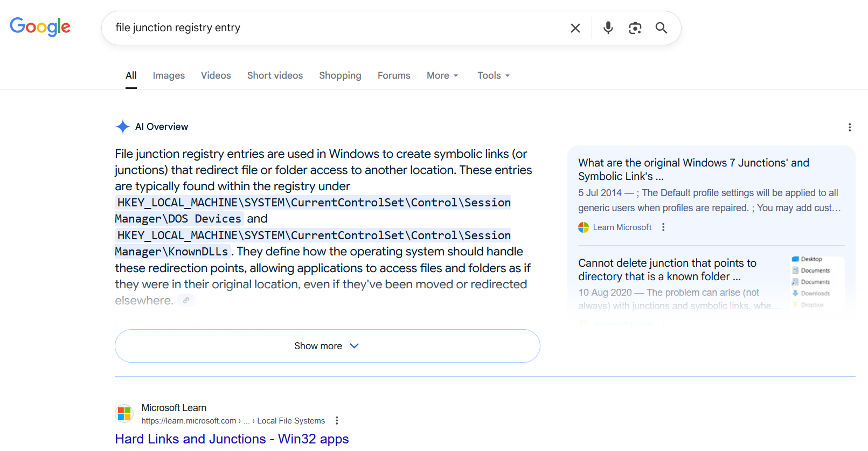Click the folder list thumbnail in source card
The height and width of the screenshot is (451, 868).
tap(817, 282)
